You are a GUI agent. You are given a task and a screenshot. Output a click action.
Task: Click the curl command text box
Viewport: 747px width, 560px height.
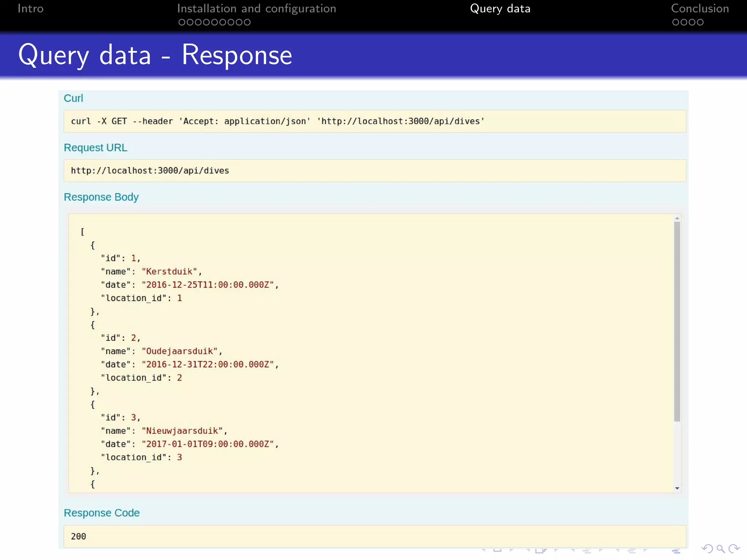(x=375, y=121)
